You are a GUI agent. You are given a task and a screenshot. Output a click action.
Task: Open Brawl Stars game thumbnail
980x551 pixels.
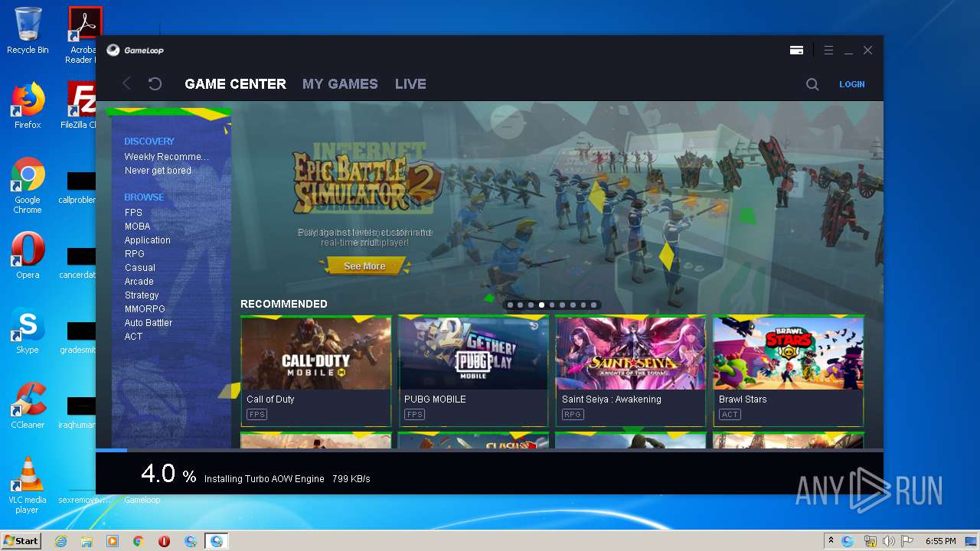point(788,354)
